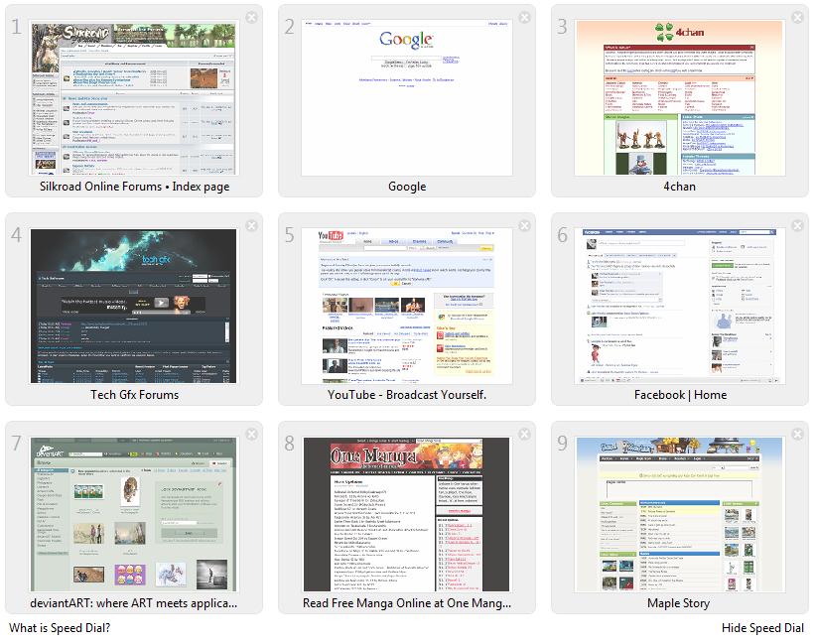
Task: Open the YouTube Broadcast Yourself thumbnail
Action: tap(407, 308)
